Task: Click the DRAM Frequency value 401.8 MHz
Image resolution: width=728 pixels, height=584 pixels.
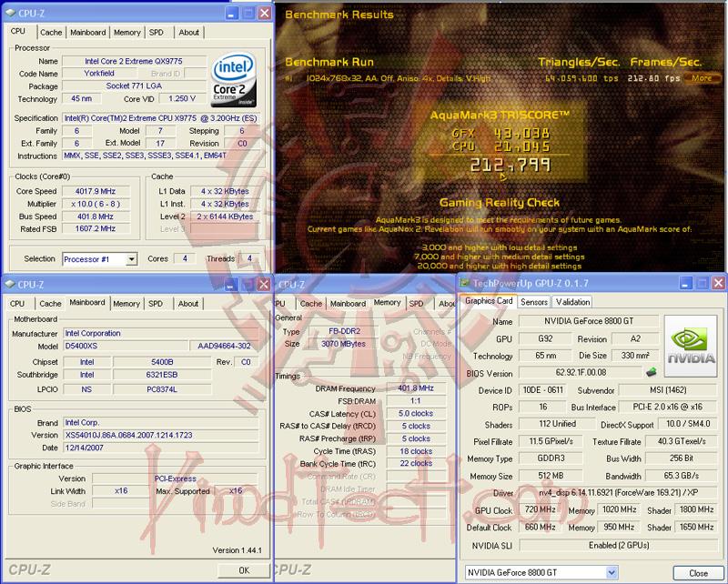Action: (x=416, y=388)
